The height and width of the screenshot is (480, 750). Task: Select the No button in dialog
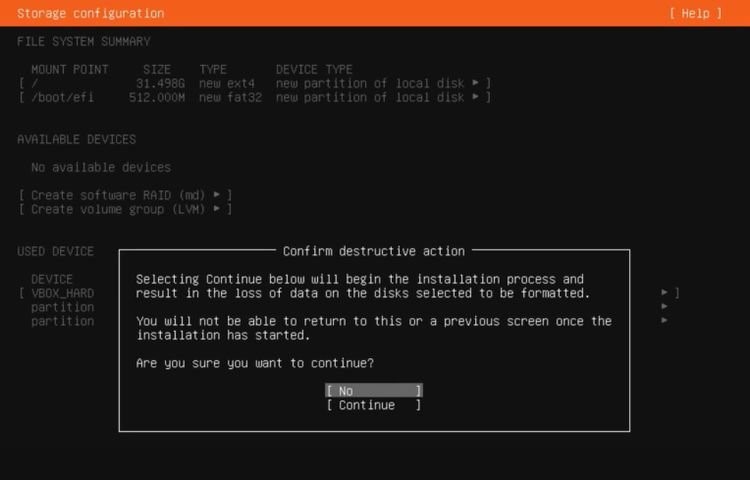pos(374,391)
